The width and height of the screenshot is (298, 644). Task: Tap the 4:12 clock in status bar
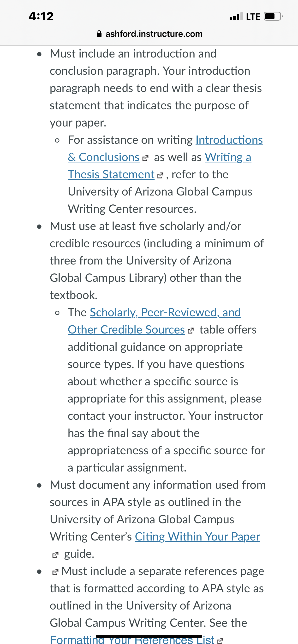[41, 17]
